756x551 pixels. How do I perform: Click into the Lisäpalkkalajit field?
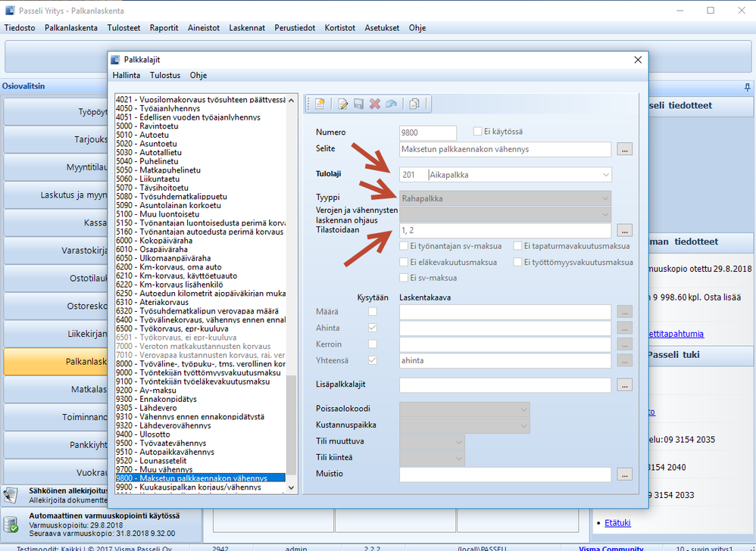505,384
